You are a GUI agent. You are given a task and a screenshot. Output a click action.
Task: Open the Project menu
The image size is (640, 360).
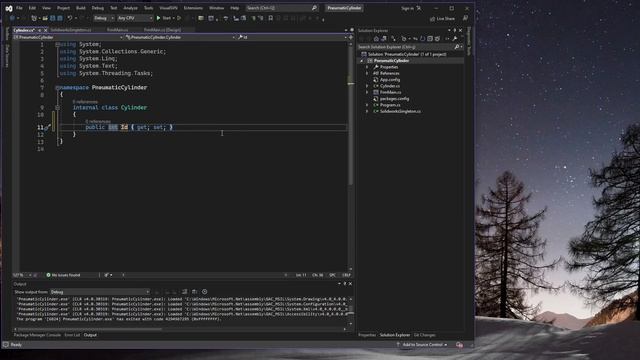tap(63, 8)
